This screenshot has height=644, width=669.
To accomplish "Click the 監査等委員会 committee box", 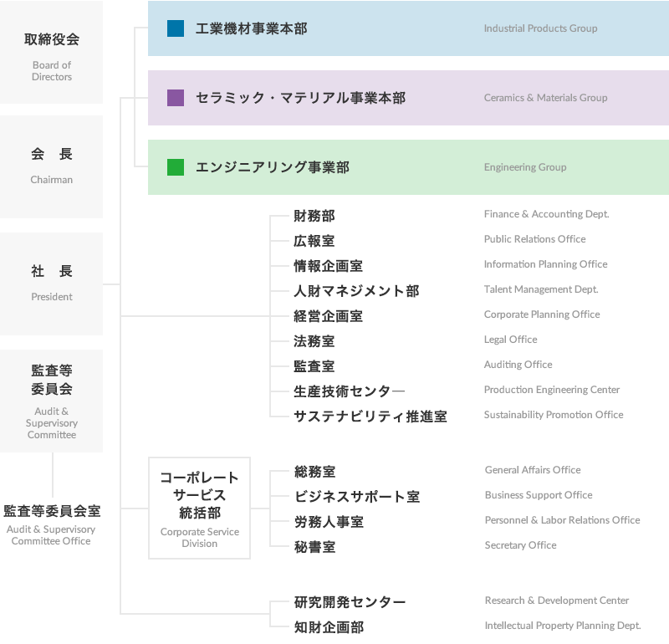I will (x=52, y=400).
